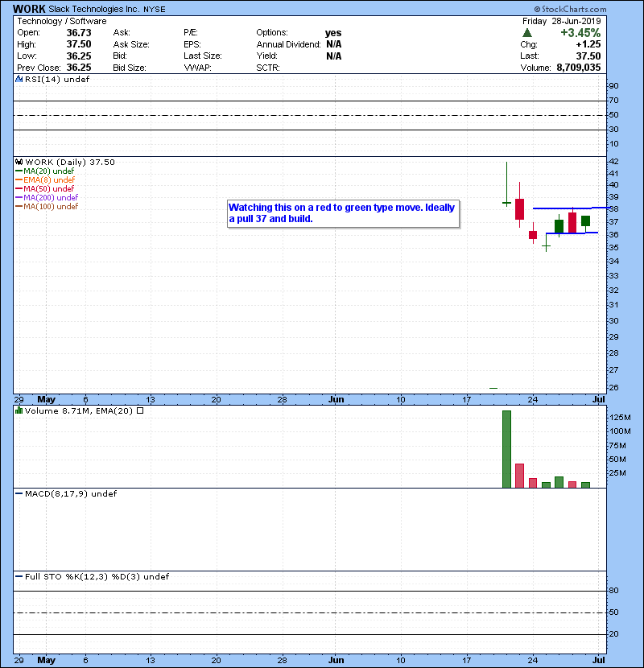
Task: Click the volume bars icon in legend
Action: [19, 410]
